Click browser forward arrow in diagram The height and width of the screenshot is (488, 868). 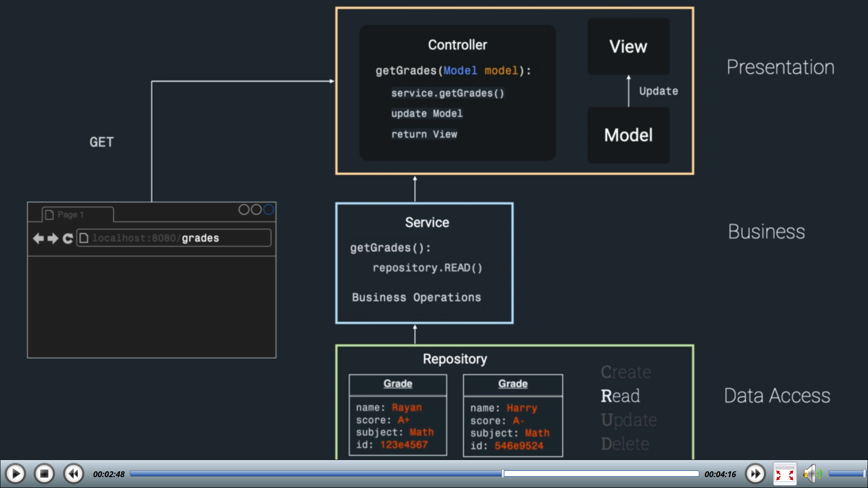53,238
